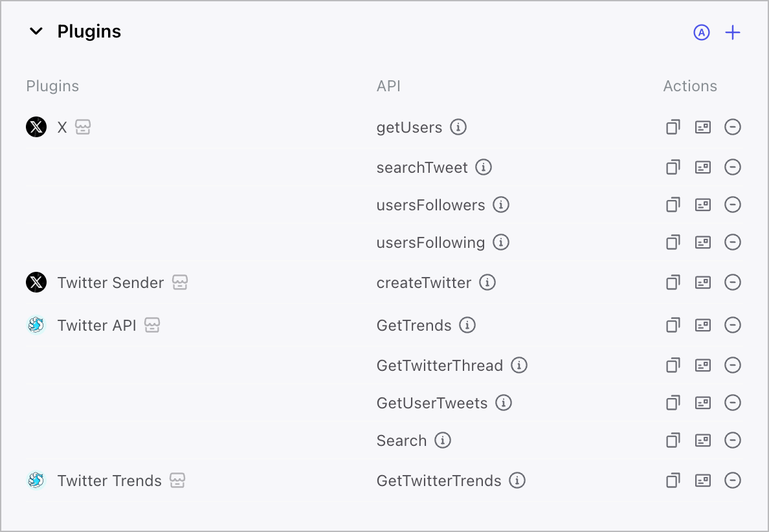Image resolution: width=769 pixels, height=532 pixels.
Task: Open info tooltip for GetUserTweets
Action: tap(504, 403)
